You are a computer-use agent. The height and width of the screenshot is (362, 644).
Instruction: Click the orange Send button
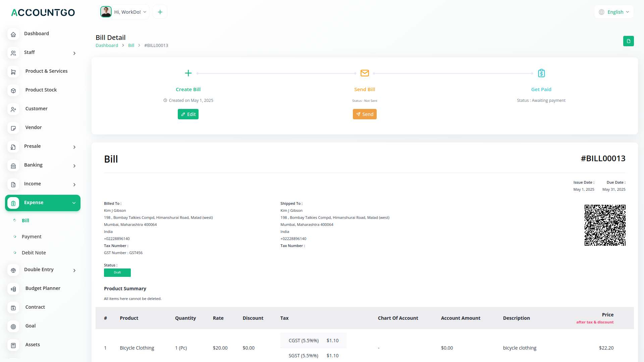click(365, 114)
